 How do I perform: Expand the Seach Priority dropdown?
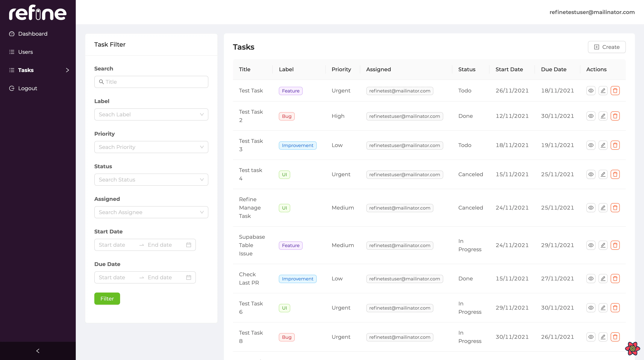(151, 147)
